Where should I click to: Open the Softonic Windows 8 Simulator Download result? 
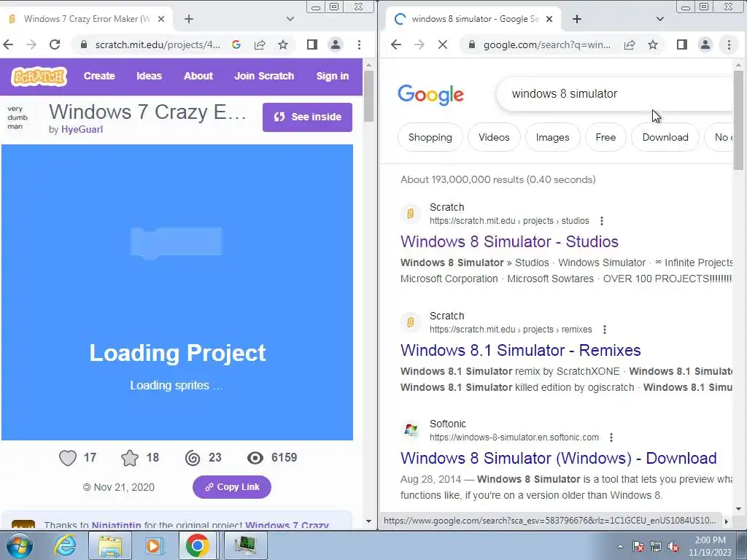click(558, 459)
